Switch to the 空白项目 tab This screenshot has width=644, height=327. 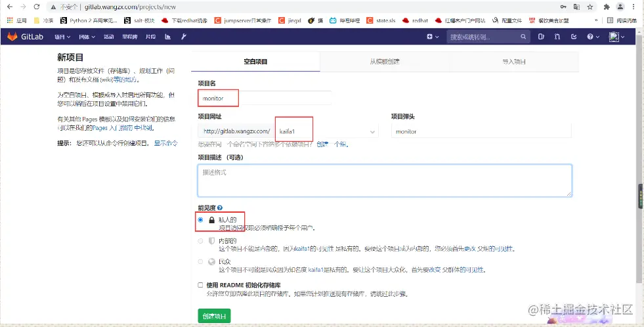(x=255, y=62)
